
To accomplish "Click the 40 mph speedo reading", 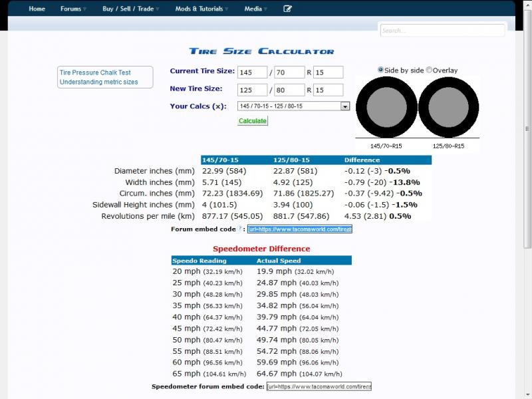I will coord(207,317).
